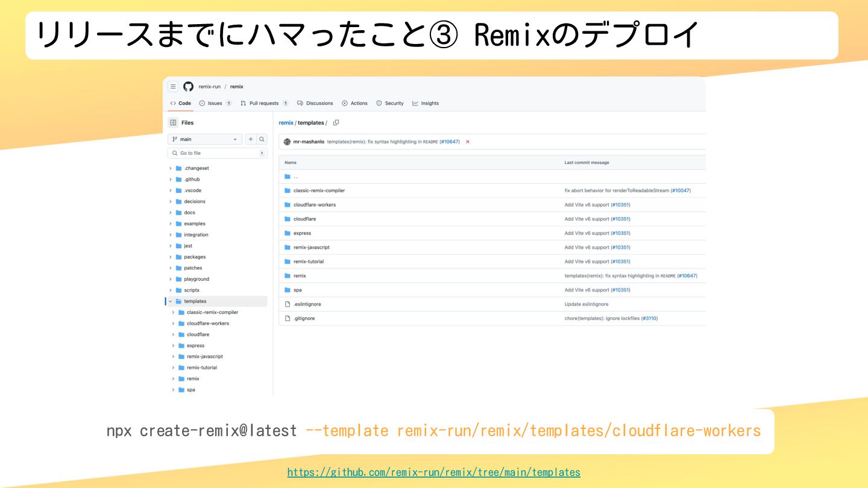Open the #10047 pull request link

681,190
